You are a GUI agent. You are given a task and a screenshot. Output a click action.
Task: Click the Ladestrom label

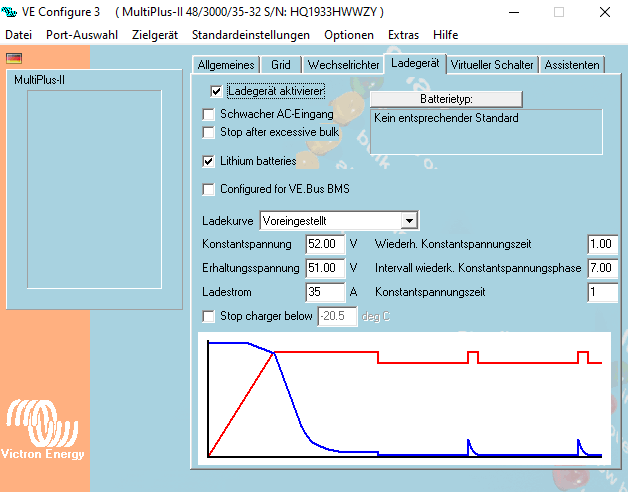227,292
